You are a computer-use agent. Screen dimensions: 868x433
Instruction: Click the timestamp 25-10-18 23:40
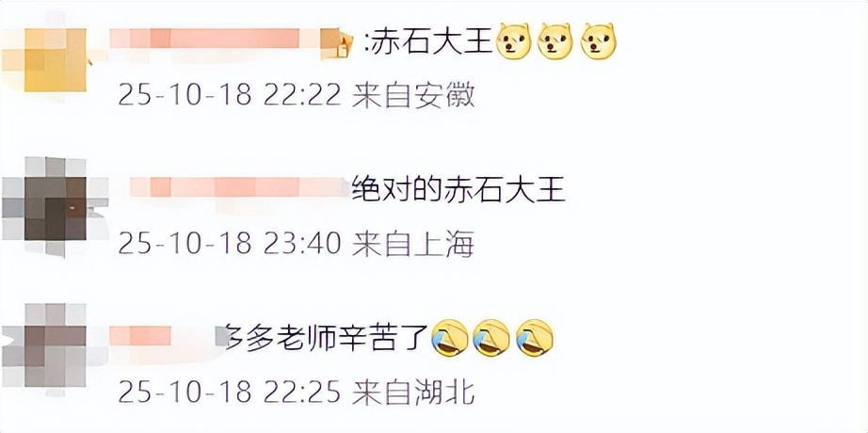(230, 244)
